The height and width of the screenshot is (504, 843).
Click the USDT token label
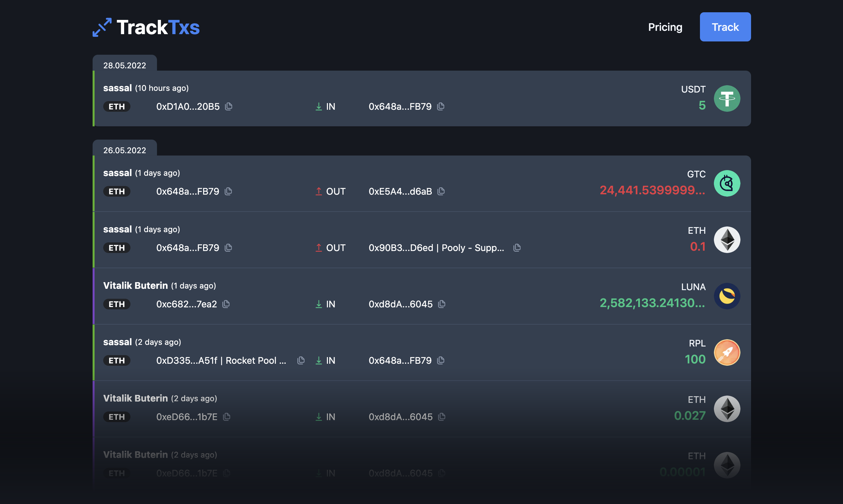click(x=693, y=89)
